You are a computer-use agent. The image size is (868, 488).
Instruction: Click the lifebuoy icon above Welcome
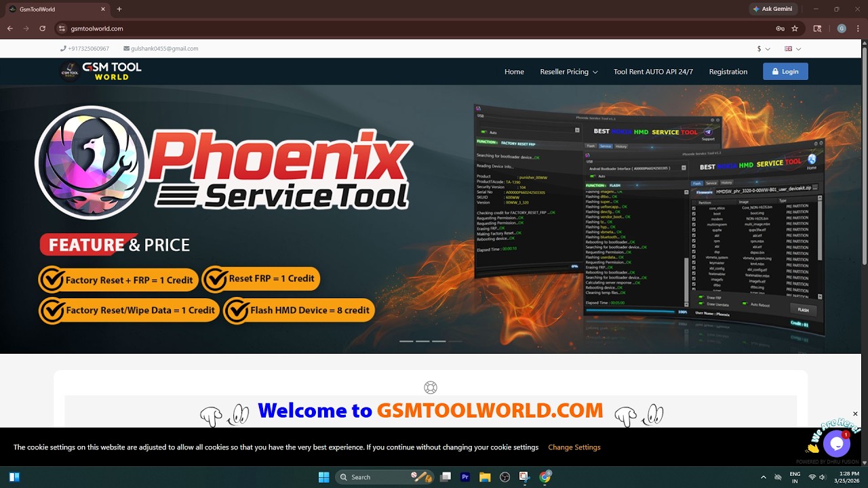coord(431,388)
